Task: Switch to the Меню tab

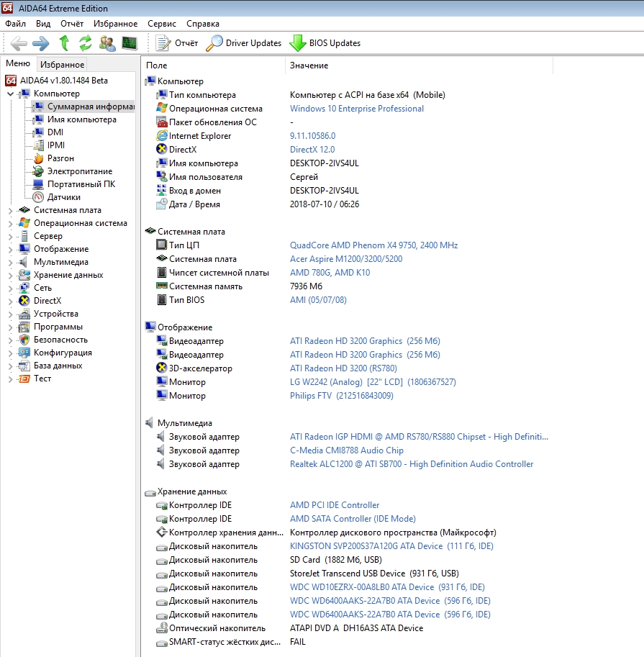Action: [x=18, y=63]
